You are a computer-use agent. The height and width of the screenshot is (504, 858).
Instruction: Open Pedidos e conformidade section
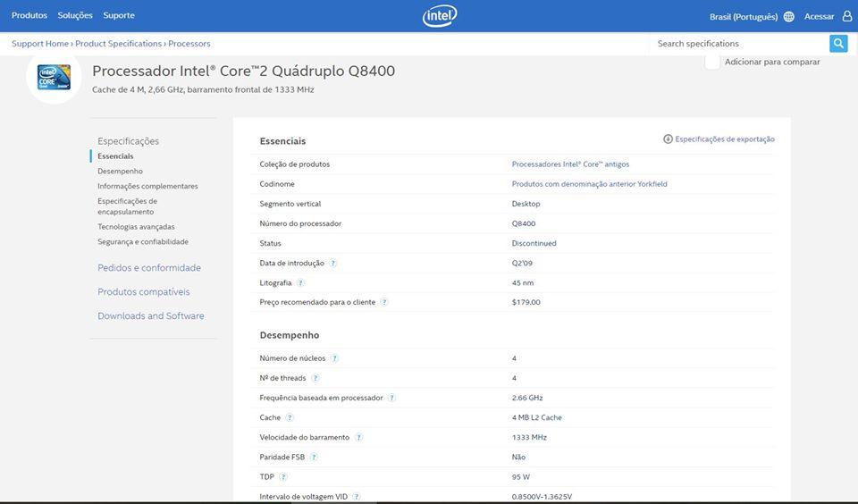(149, 267)
